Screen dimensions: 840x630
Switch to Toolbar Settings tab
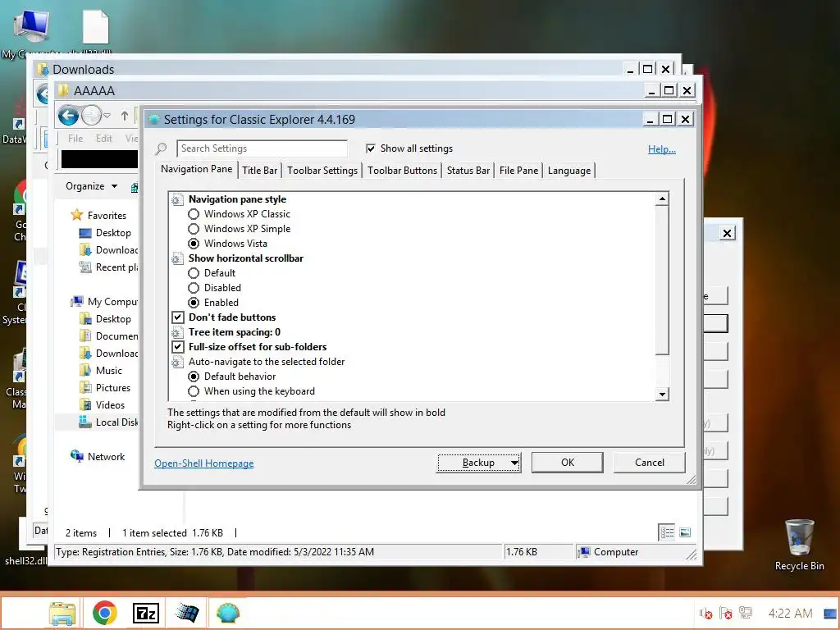322,171
